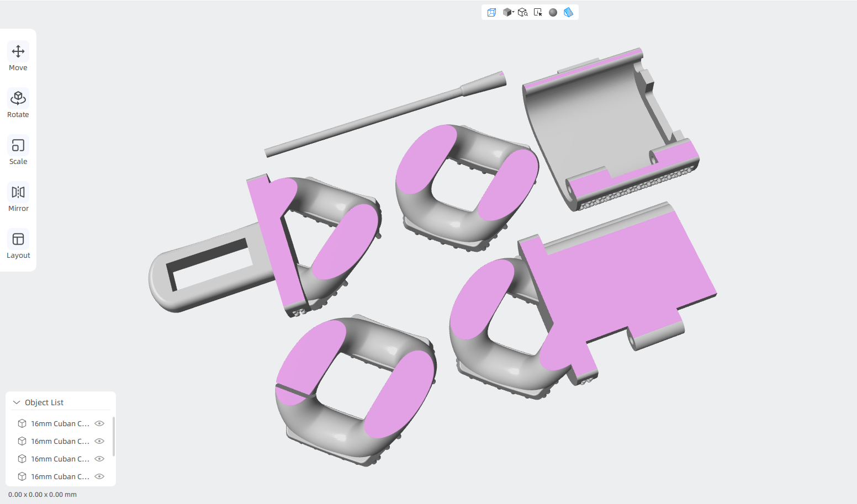Open the Layout tool
Viewport: 857px width, 504px height.
point(18,245)
